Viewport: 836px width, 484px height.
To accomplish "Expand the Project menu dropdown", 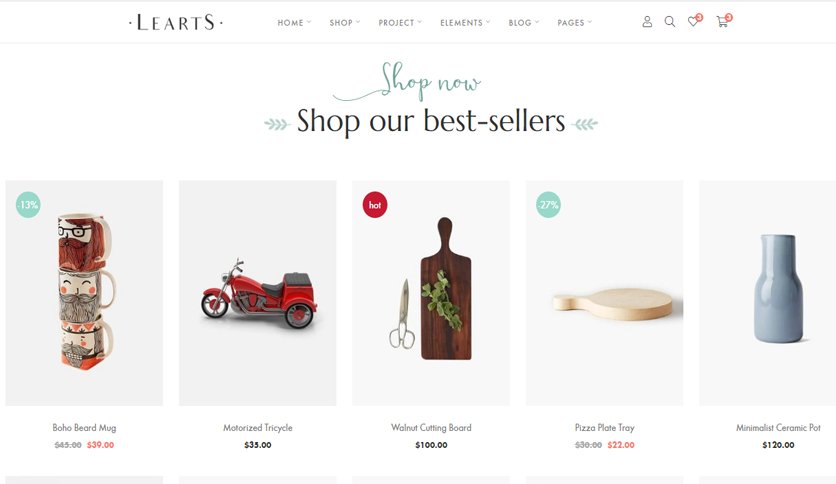I will (400, 22).
